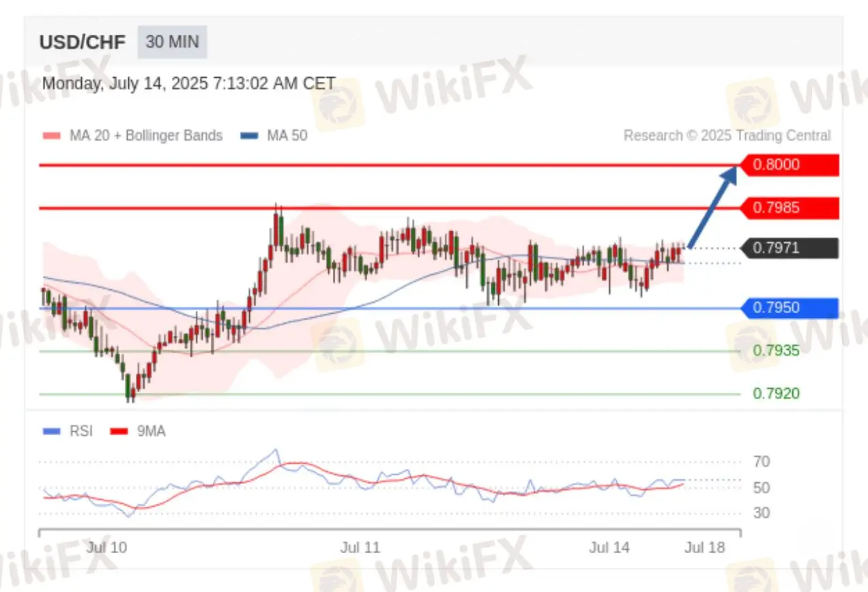Select the 0.7985 resistance price tag
The width and height of the screenshot is (868, 592).
(x=790, y=207)
